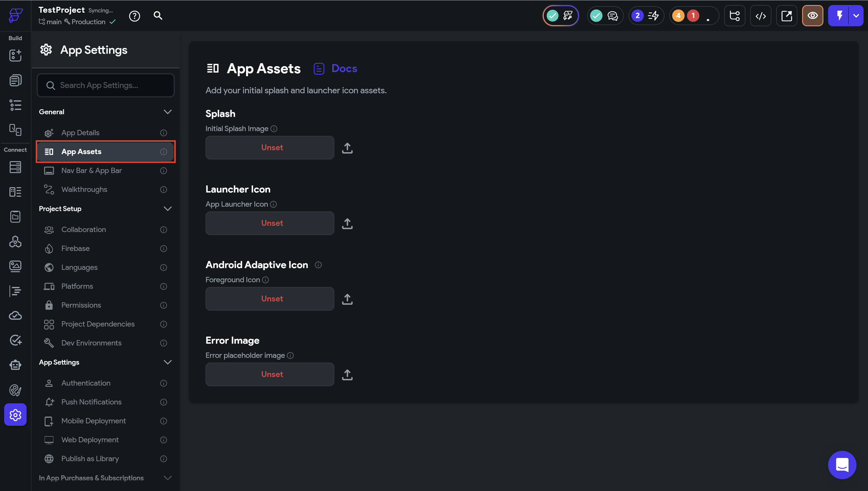
Task: Click the help question mark icon
Action: (x=135, y=16)
